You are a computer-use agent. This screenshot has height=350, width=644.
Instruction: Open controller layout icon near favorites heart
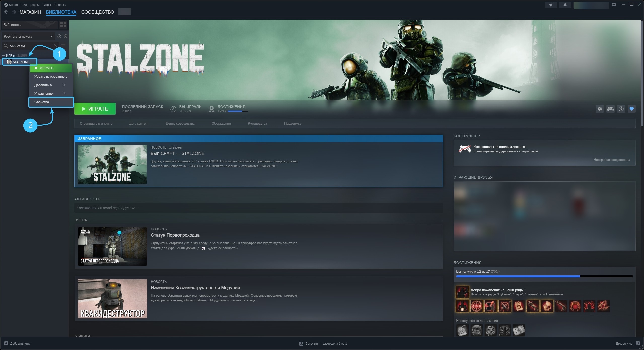click(x=610, y=109)
